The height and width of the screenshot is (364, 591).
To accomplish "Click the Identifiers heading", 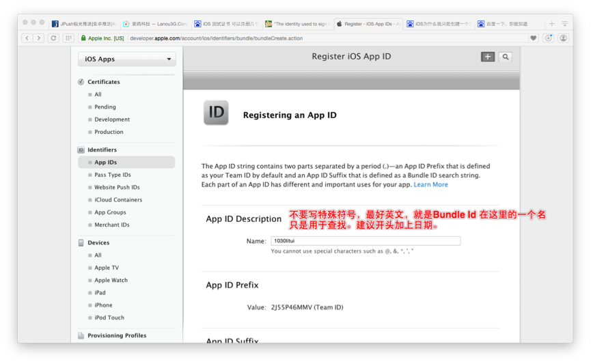I will click(102, 150).
